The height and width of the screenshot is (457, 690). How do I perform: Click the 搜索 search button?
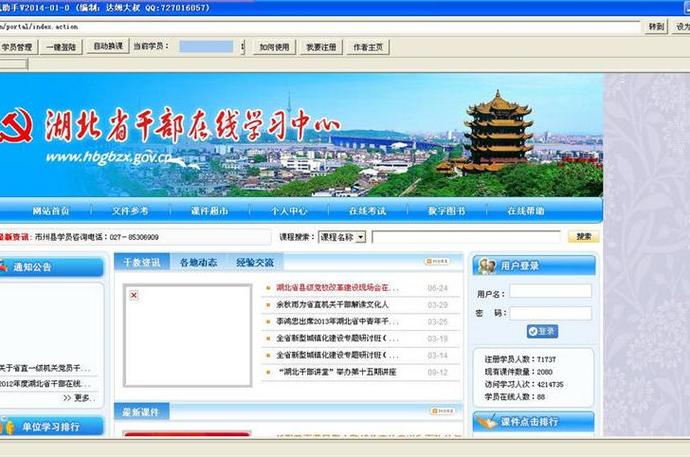[x=583, y=237]
